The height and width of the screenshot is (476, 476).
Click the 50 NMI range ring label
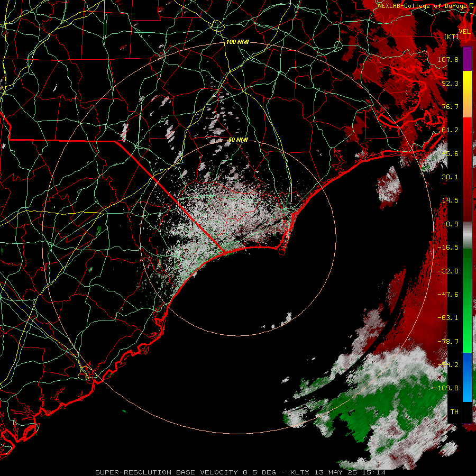238,140
